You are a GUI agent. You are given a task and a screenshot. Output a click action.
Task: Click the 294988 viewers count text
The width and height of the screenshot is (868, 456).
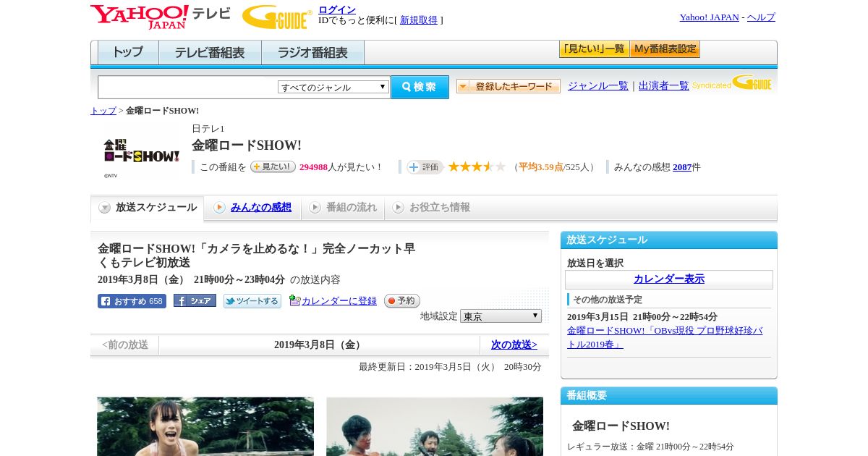point(313,167)
